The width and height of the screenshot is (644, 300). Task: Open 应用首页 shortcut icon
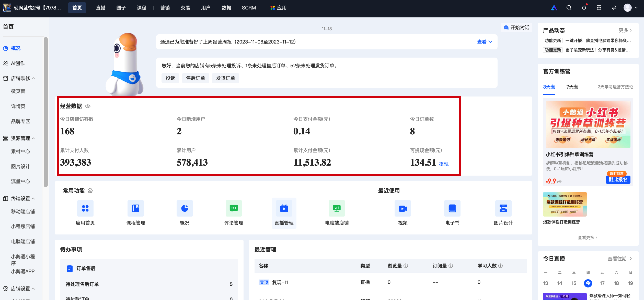[x=85, y=208]
